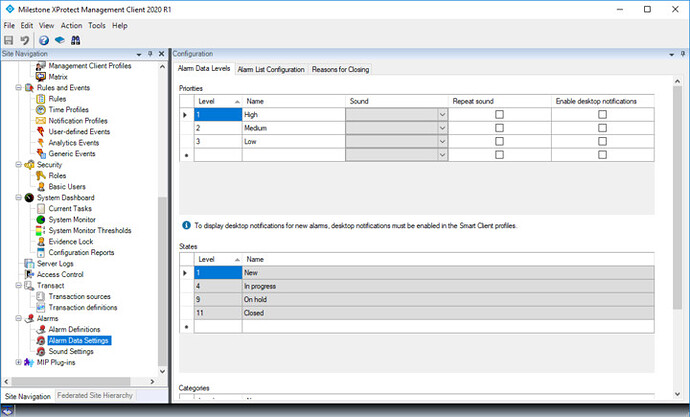690x417 pixels.
Task: Tick desktop notifications in new priority row
Action: (x=602, y=155)
